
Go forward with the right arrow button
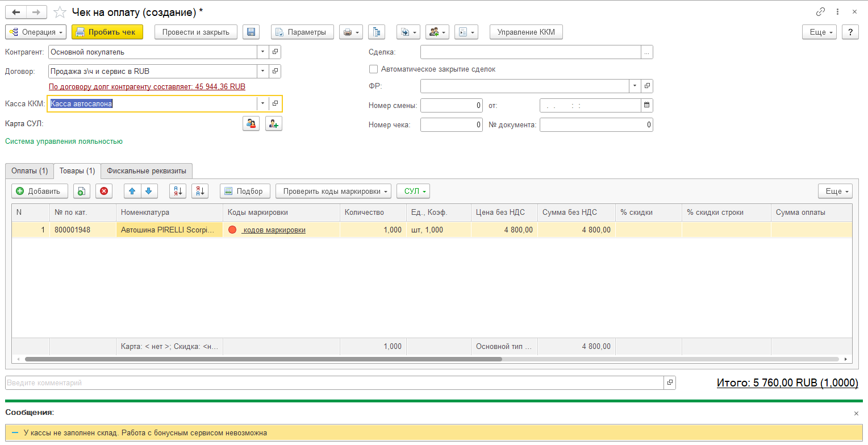coord(36,12)
